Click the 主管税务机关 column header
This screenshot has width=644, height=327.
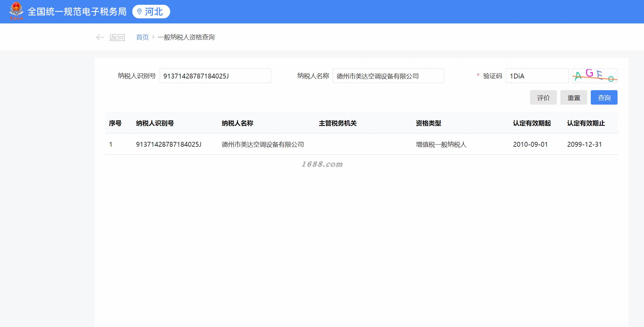click(337, 123)
